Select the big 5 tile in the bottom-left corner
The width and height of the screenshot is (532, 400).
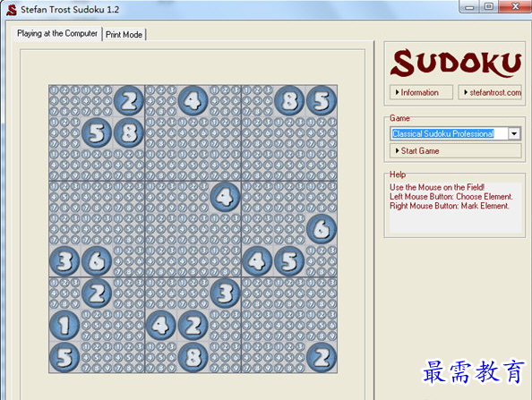(x=64, y=357)
